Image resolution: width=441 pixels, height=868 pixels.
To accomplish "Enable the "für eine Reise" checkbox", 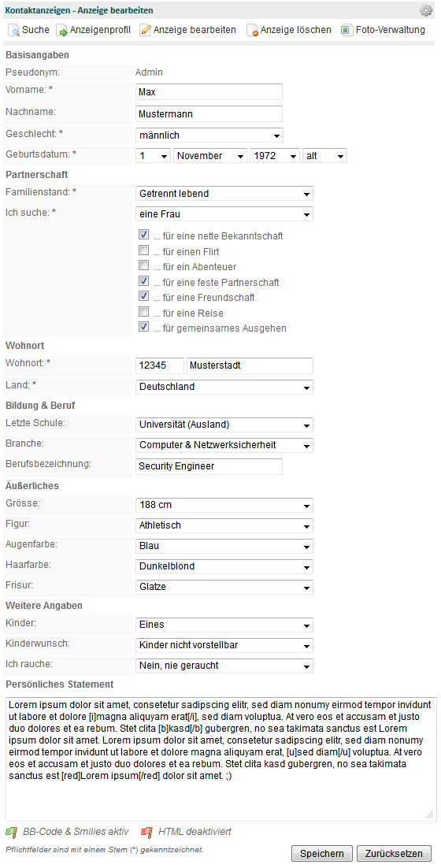I will [144, 311].
